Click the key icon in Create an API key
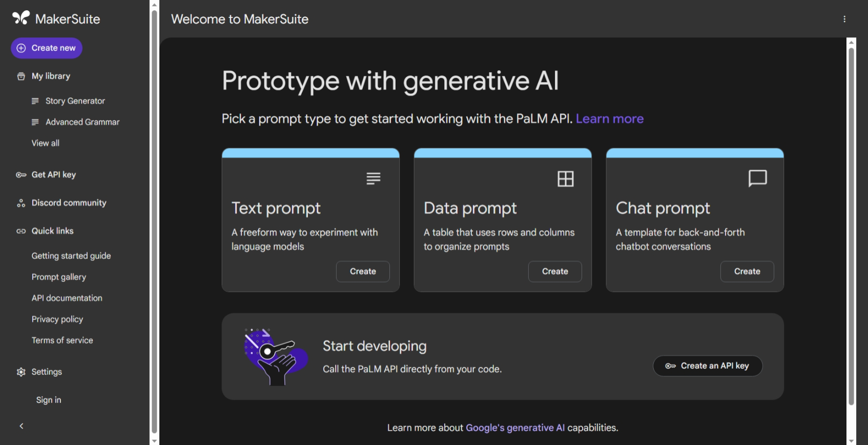Image resolution: width=868 pixels, height=445 pixels. pyautogui.click(x=670, y=366)
